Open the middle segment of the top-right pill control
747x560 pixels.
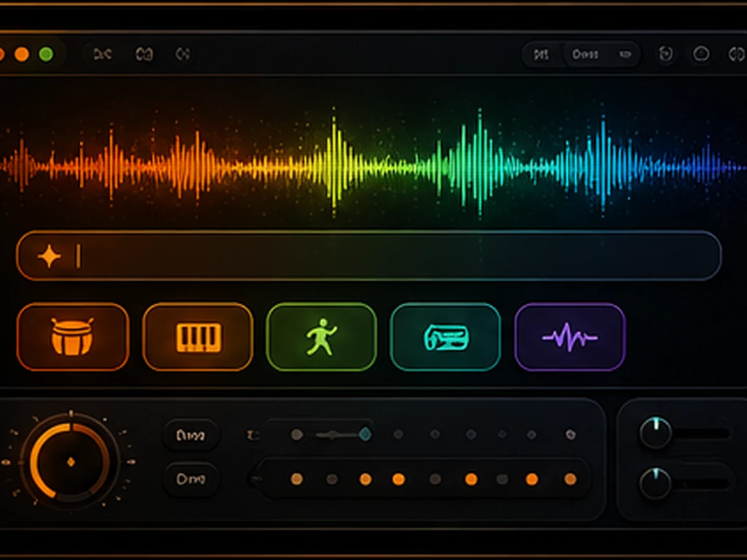pos(585,55)
